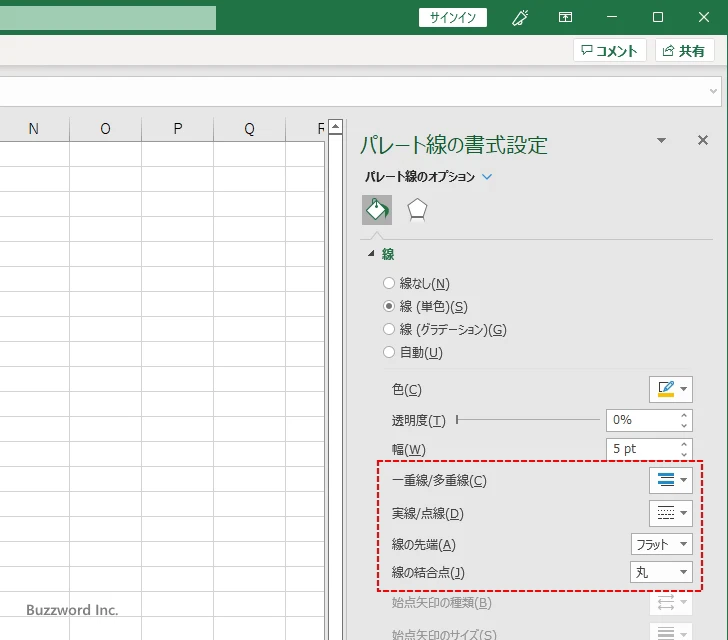Screen dimensions: 728x640
Task: Open the 始点矢印の種類 arrow type dropdown
Action: [671, 603]
